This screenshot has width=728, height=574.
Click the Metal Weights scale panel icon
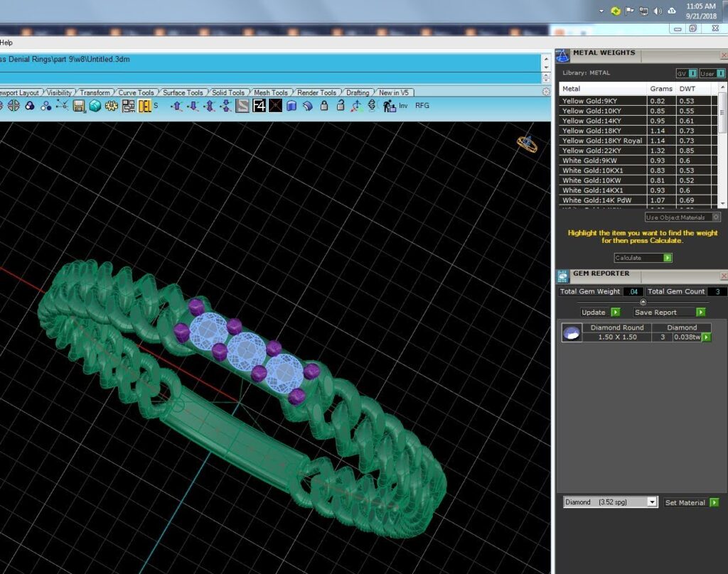click(562, 55)
